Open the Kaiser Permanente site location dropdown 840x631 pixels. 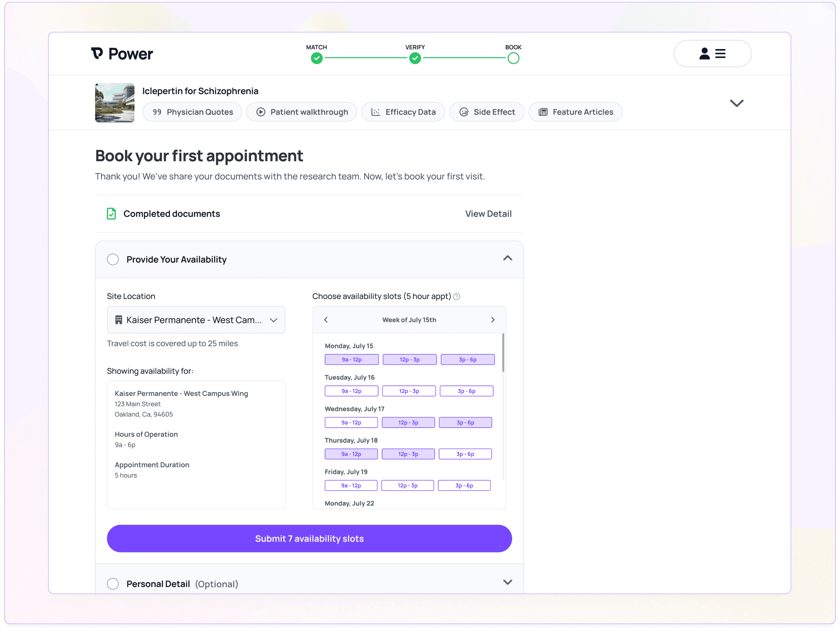[x=196, y=320]
